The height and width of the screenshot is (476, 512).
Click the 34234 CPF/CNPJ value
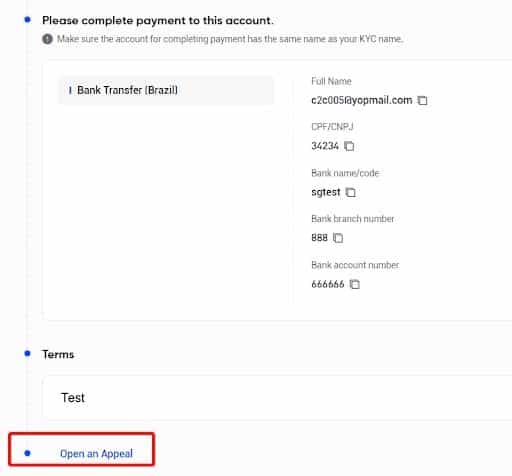(x=325, y=146)
